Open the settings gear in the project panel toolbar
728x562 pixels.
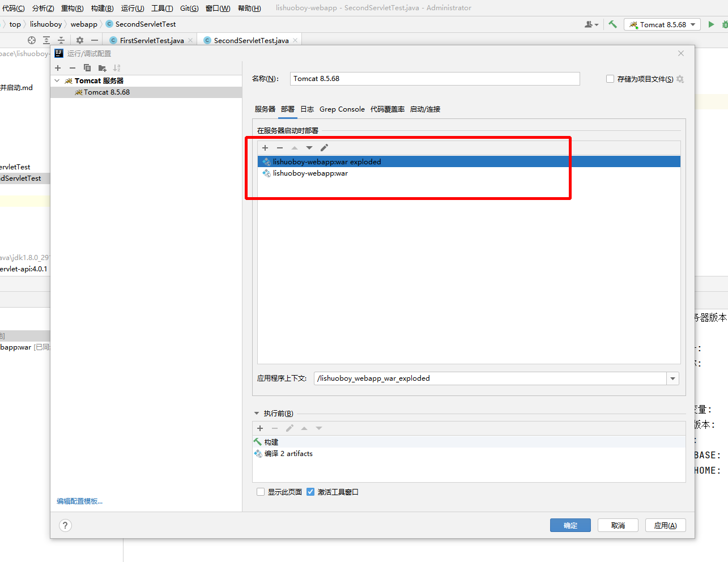pyautogui.click(x=80, y=40)
